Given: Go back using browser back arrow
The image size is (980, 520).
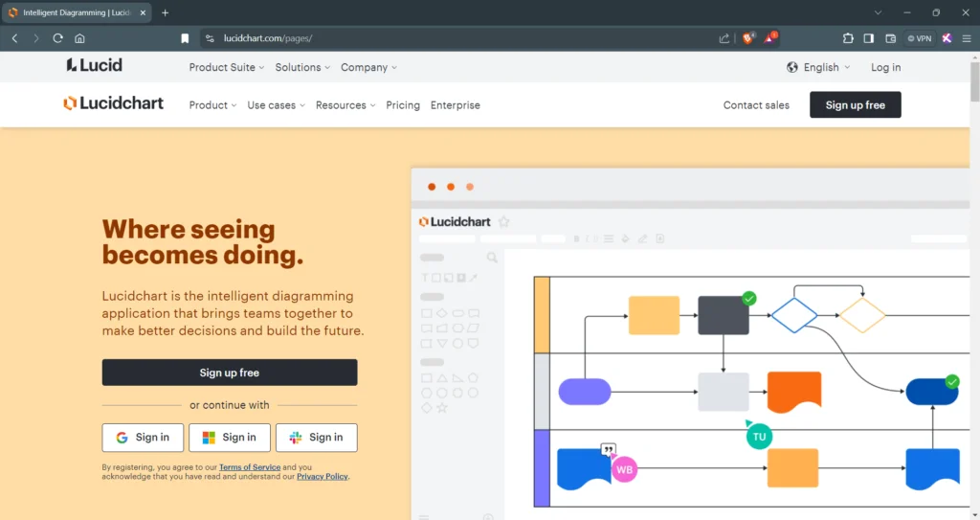Looking at the screenshot, I should [15, 38].
